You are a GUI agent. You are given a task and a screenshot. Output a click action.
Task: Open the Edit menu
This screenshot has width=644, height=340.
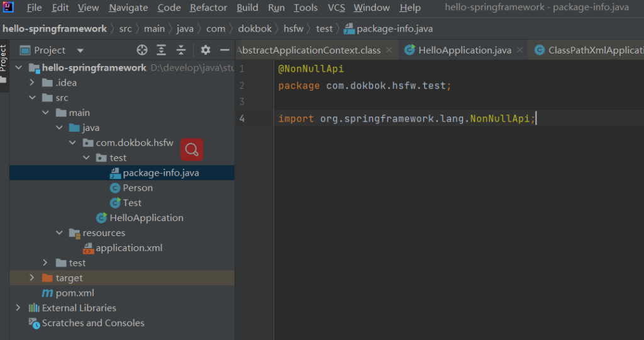(60, 8)
